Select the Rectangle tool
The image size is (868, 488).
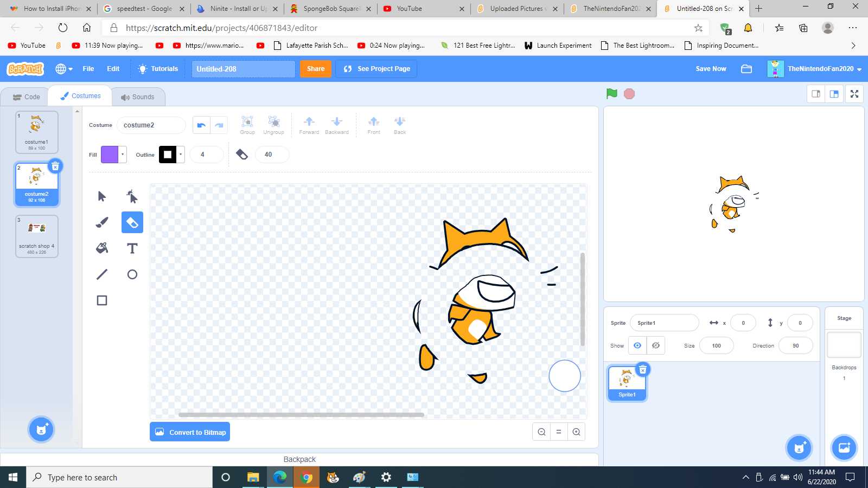[x=101, y=300]
